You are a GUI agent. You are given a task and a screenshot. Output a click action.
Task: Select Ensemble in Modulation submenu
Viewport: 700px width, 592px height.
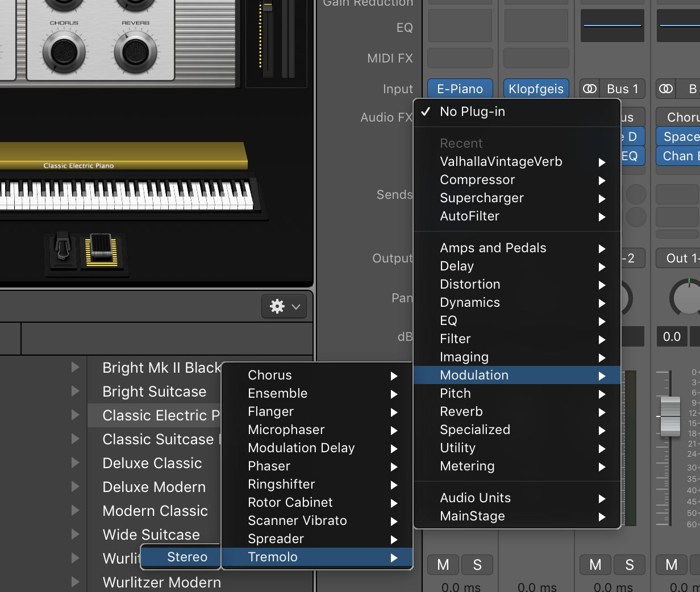(x=316, y=394)
